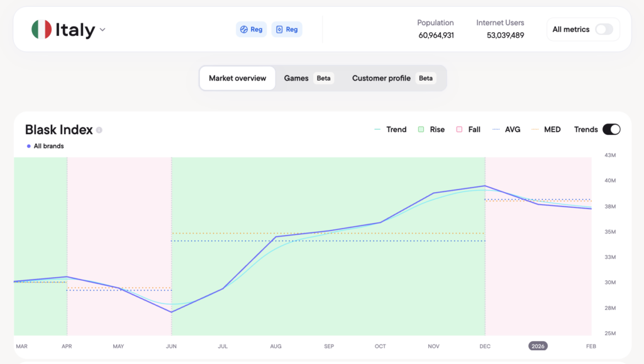This screenshot has width=644, height=364.
Task: Click the Italy flag icon
Action: click(x=42, y=30)
